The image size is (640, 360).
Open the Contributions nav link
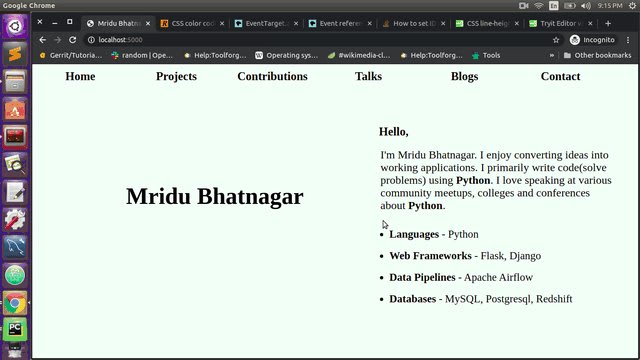pyautogui.click(x=272, y=76)
